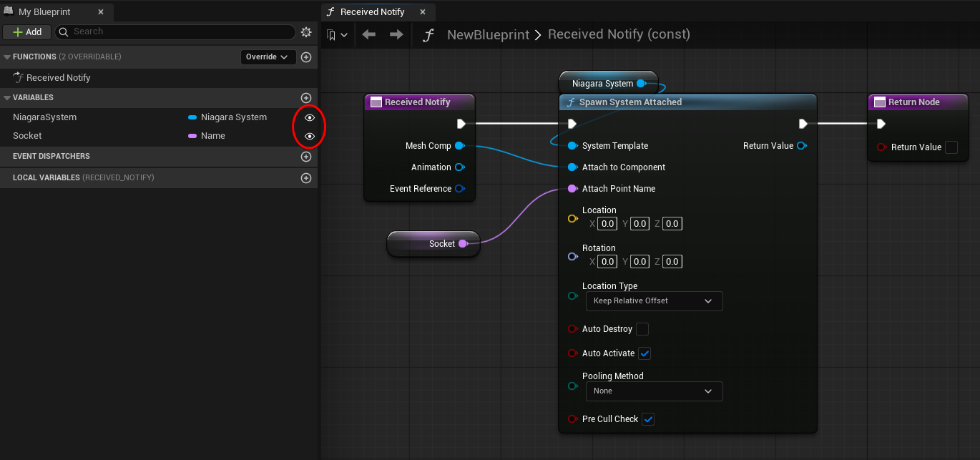980x460 pixels.
Task: Open the bookmarks dropdown in graph toolbar
Action: point(337,34)
